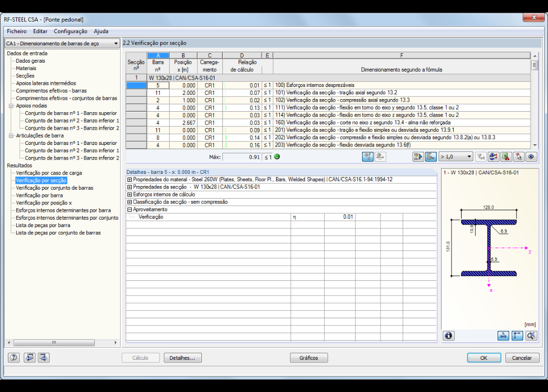Click row 160) corte no eixo z
This screenshot has height=392, width=548.
click(328, 123)
